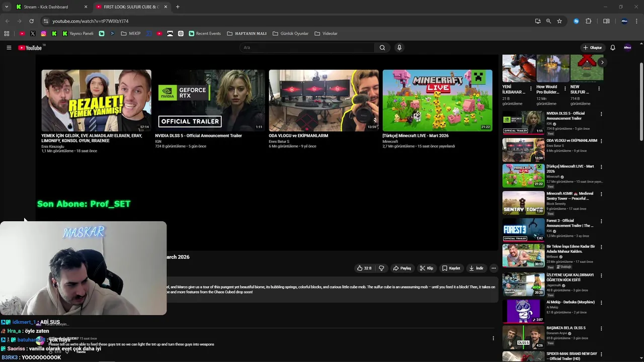
Task: Click the Kaydet save button
Action: tap(451, 268)
